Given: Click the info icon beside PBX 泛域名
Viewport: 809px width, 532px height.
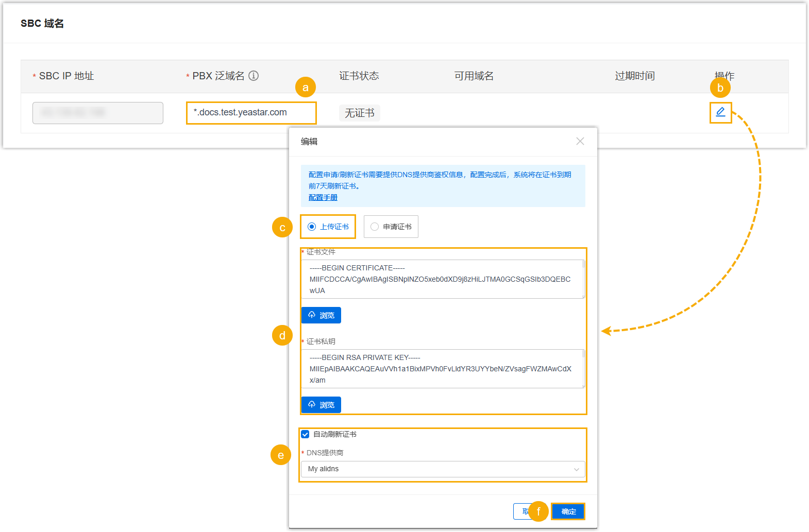Looking at the screenshot, I should 254,76.
